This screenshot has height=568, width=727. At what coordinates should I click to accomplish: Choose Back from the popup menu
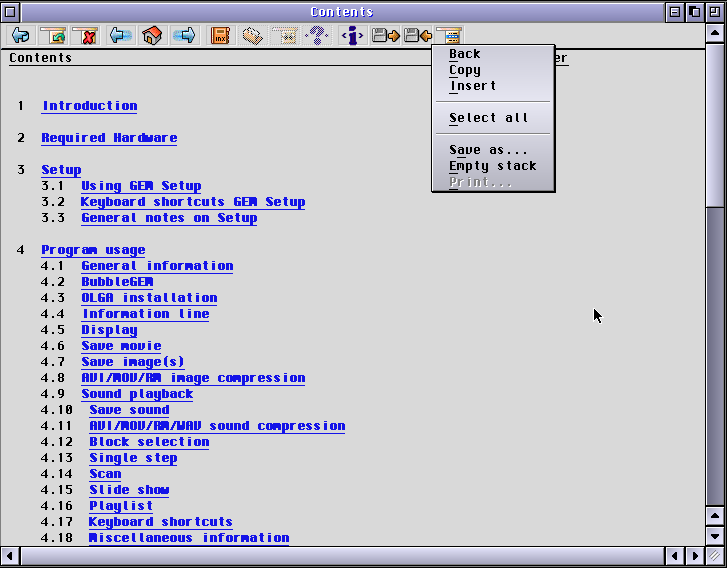point(465,54)
